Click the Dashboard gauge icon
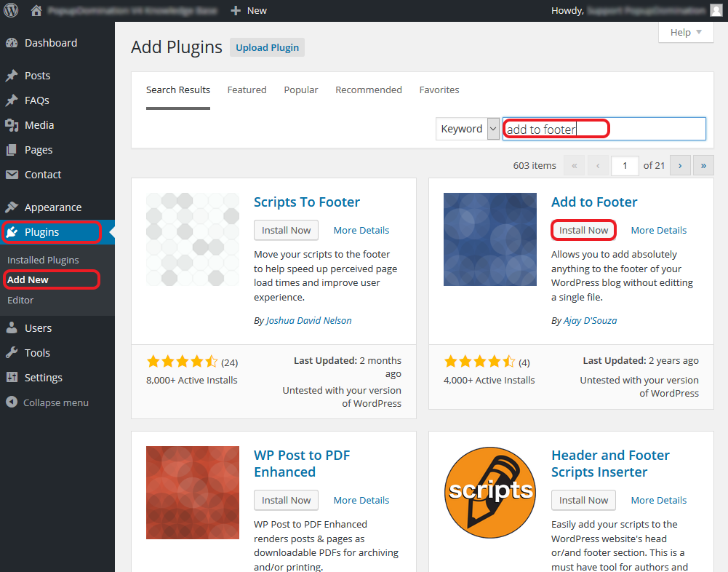 tap(12, 43)
